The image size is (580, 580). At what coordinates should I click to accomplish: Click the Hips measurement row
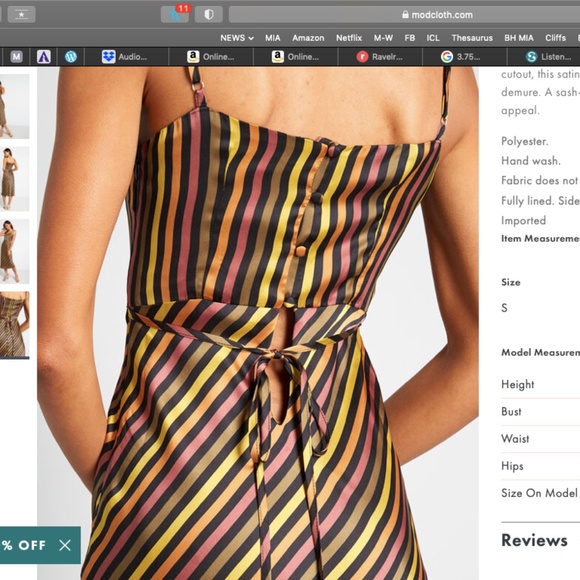(x=540, y=466)
